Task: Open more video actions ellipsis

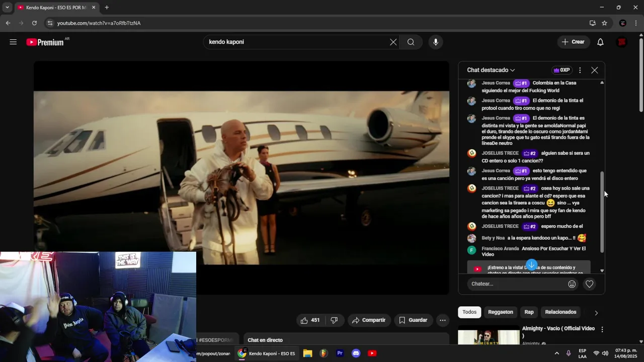Action: tap(443, 320)
